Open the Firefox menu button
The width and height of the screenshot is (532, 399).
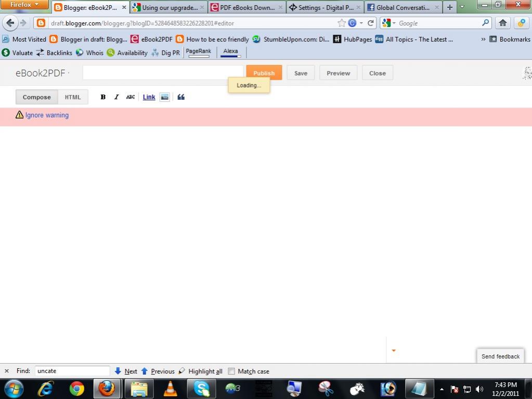pyautogui.click(x=24, y=4)
